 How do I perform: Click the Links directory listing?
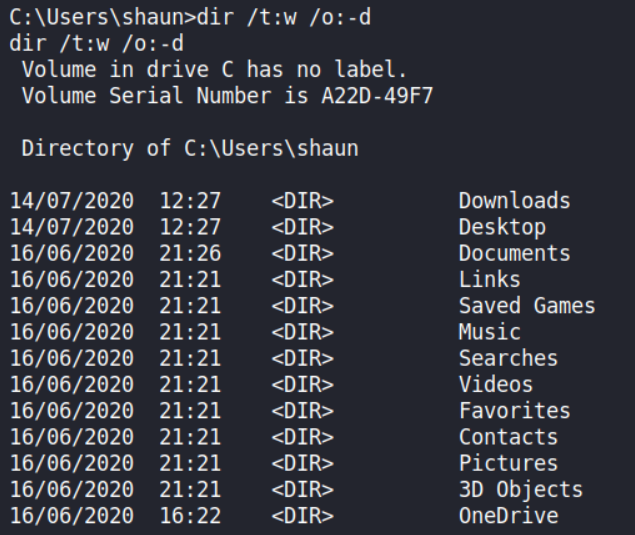(489, 280)
